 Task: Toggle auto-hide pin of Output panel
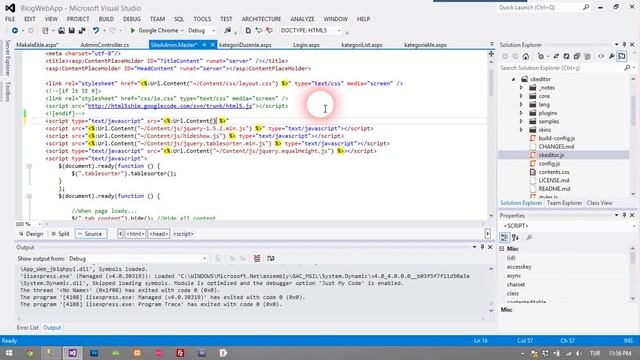tap(482, 247)
